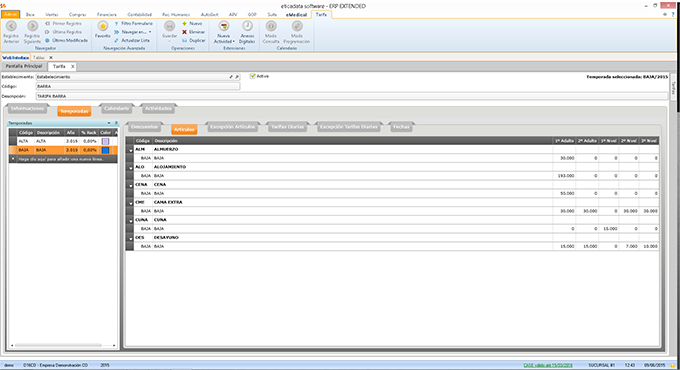Open the Admin ribbon tab
This screenshot has height=370, width=680.
(x=10, y=14)
